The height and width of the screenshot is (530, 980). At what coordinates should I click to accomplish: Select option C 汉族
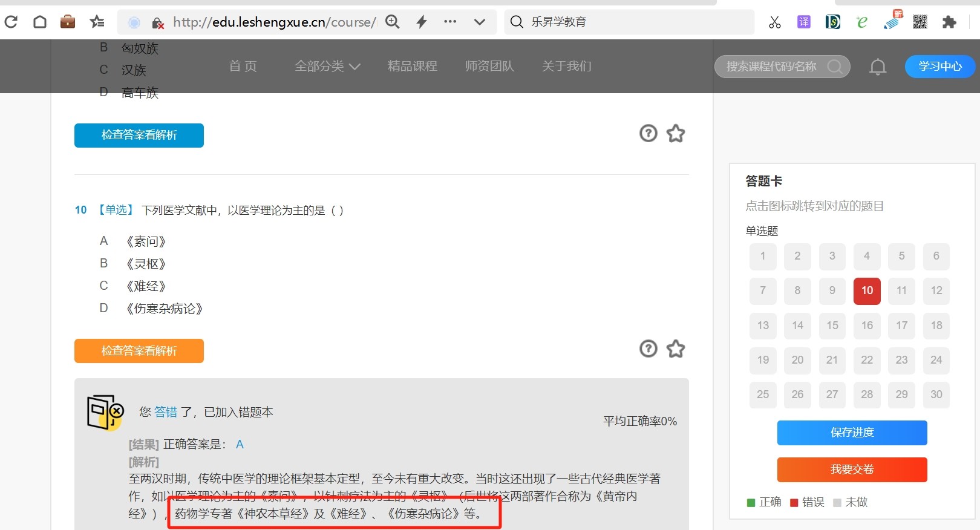pyautogui.click(x=123, y=70)
